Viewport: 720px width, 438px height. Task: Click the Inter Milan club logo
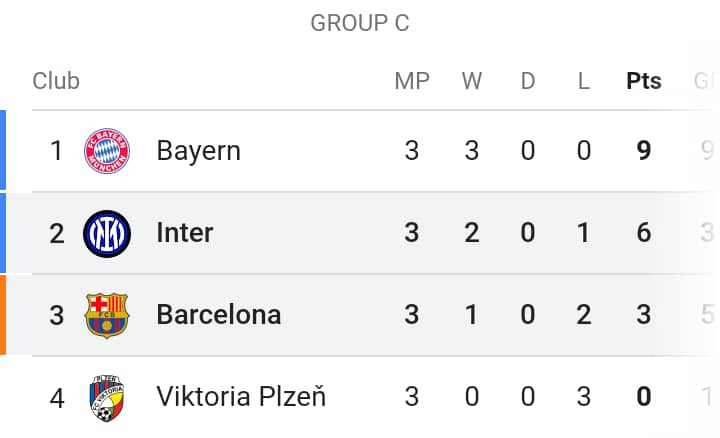[107, 233]
